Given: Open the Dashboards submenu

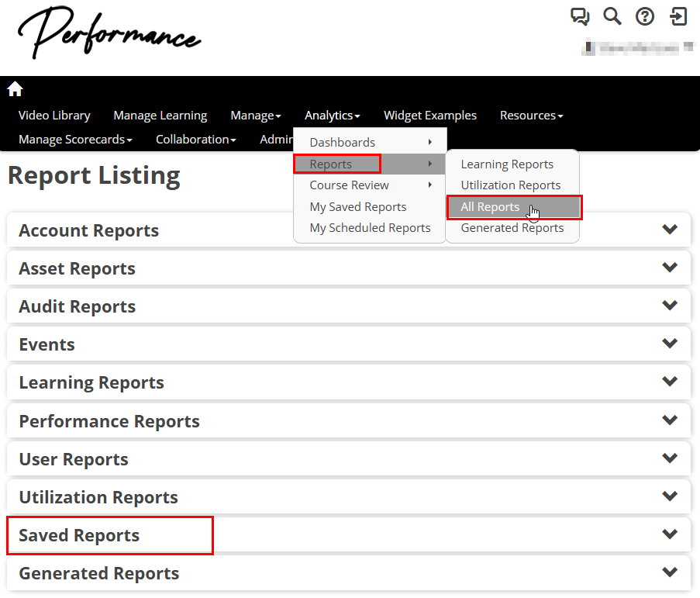Looking at the screenshot, I should pyautogui.click(x=370, y=143).
